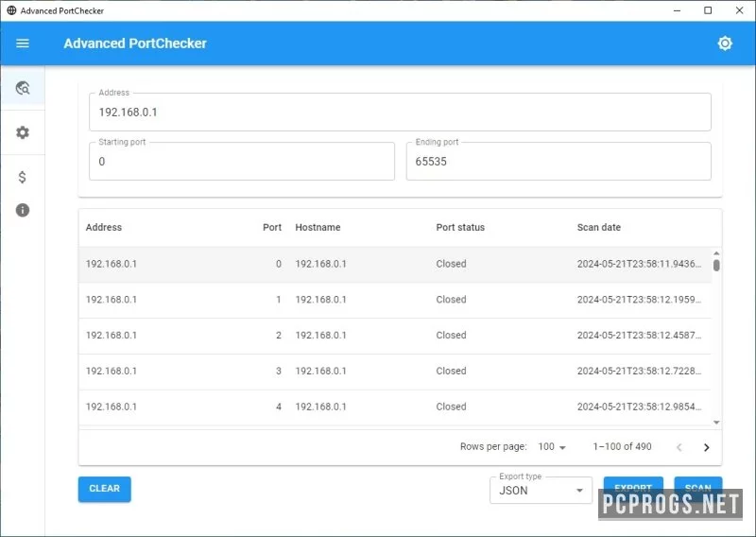Screen dimensions: 756x537
Task: Go to the previous results page
Action: coord(679,447)
